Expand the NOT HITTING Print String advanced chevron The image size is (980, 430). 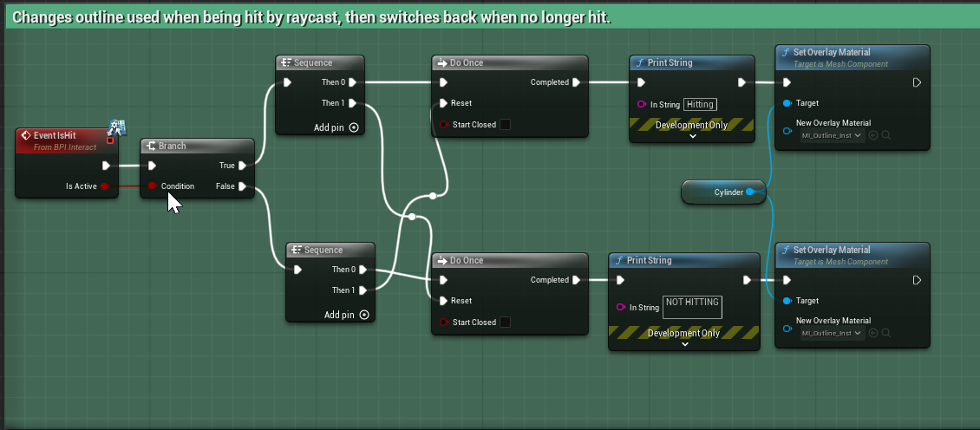pyautogui.click(x=685, y=344)
